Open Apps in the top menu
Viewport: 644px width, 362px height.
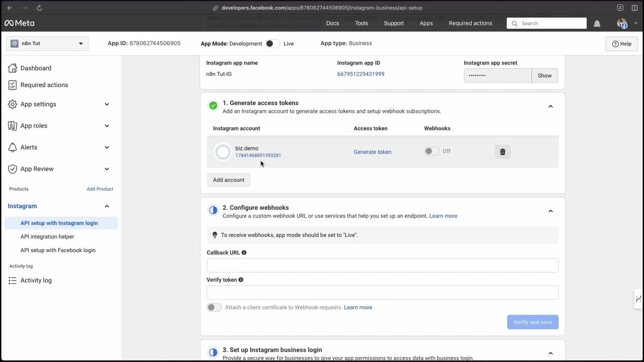click(426, 23)
